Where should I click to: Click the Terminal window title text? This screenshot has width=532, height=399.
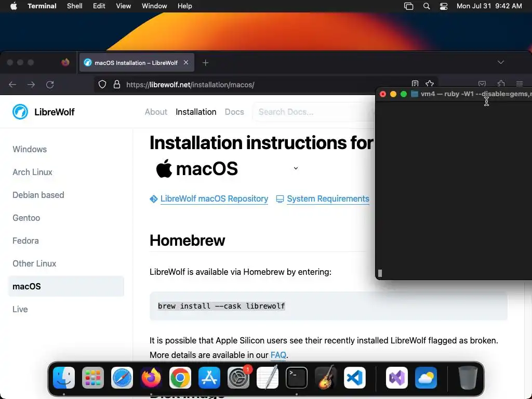(476, 94)
